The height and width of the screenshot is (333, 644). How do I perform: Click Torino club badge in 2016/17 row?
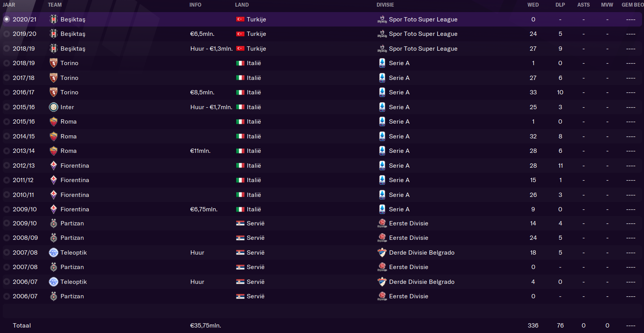click(53, 92)
